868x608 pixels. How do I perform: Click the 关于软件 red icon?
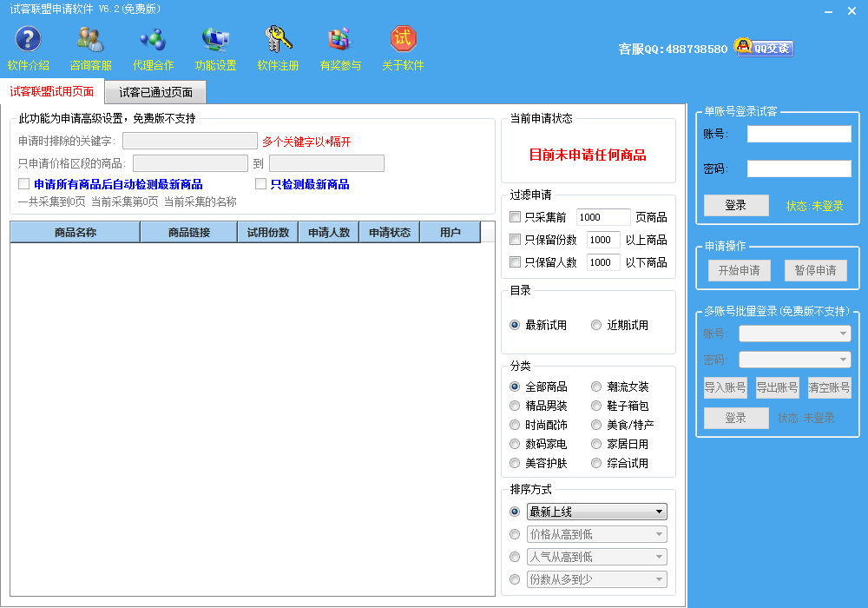tap(403, 40)
